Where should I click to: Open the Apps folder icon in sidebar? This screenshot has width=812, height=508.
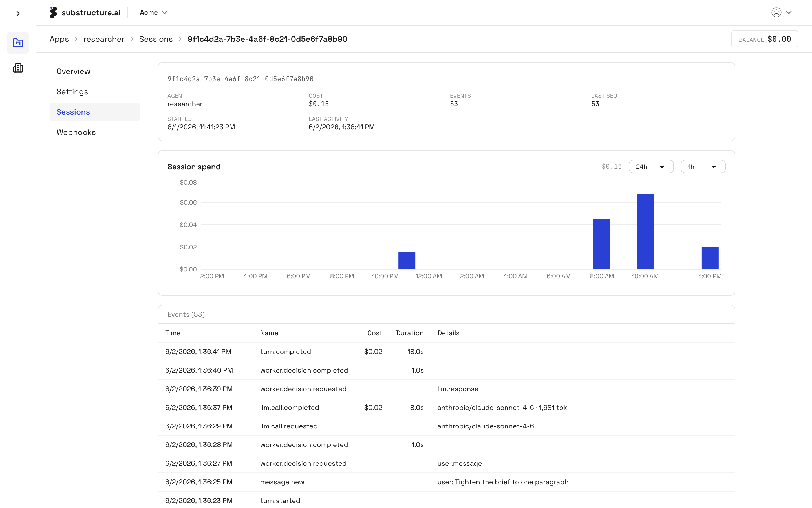[18, 43]
